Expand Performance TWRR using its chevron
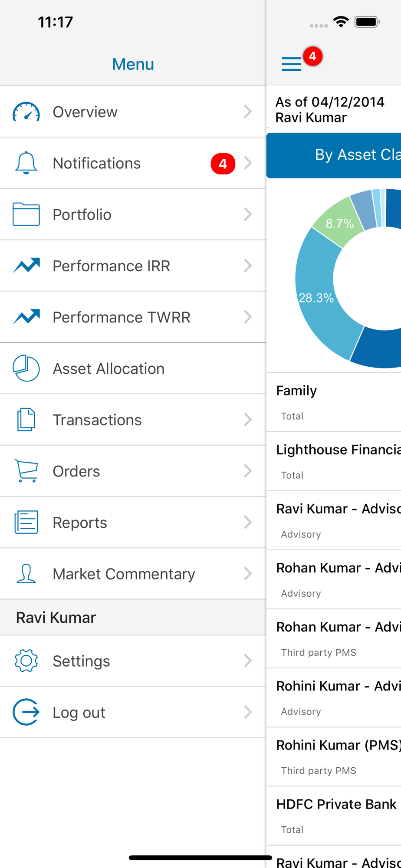The height and width of the screenshot is (868, 401). click(248, 317)
